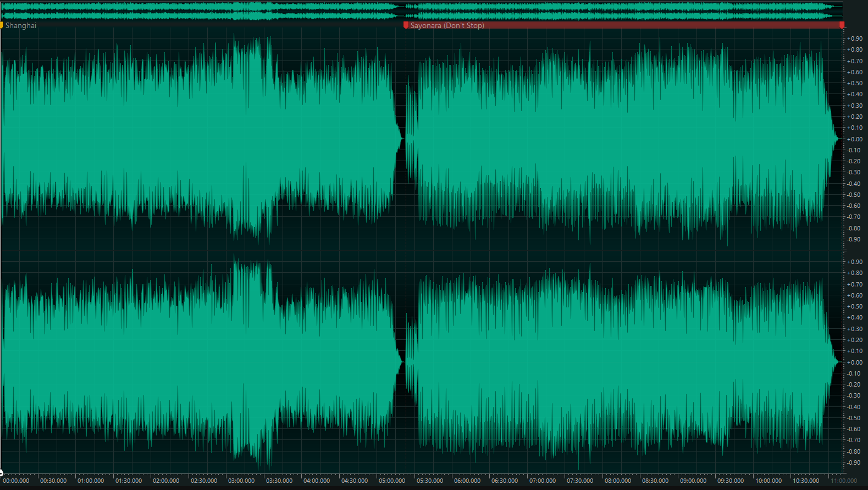Select the Sayonara (Don't Stop) region label

[447, 26]
